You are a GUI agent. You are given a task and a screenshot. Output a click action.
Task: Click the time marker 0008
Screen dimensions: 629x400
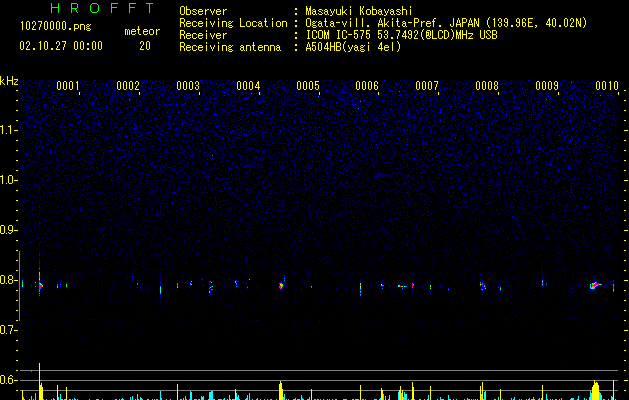487,86
